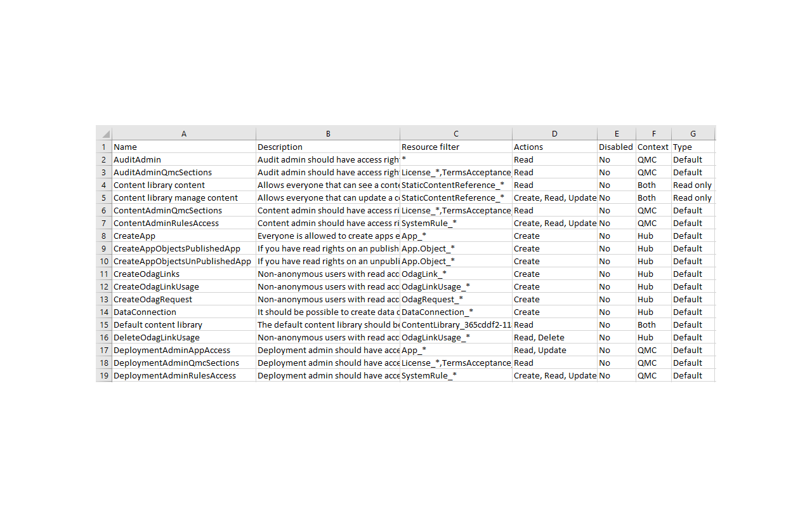812x508 pixels.
Task: Open the AuditAdmin rule link
Action: tap(137, 159)
